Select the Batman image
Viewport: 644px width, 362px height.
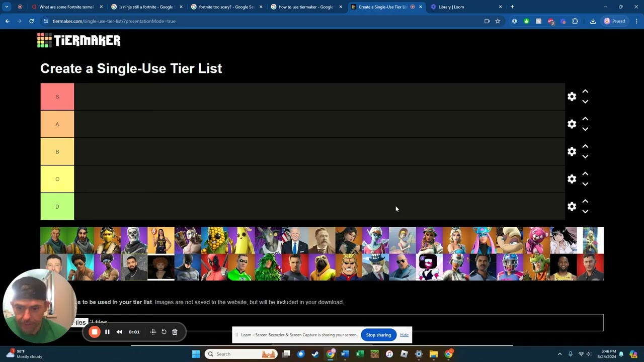(188, 267)
